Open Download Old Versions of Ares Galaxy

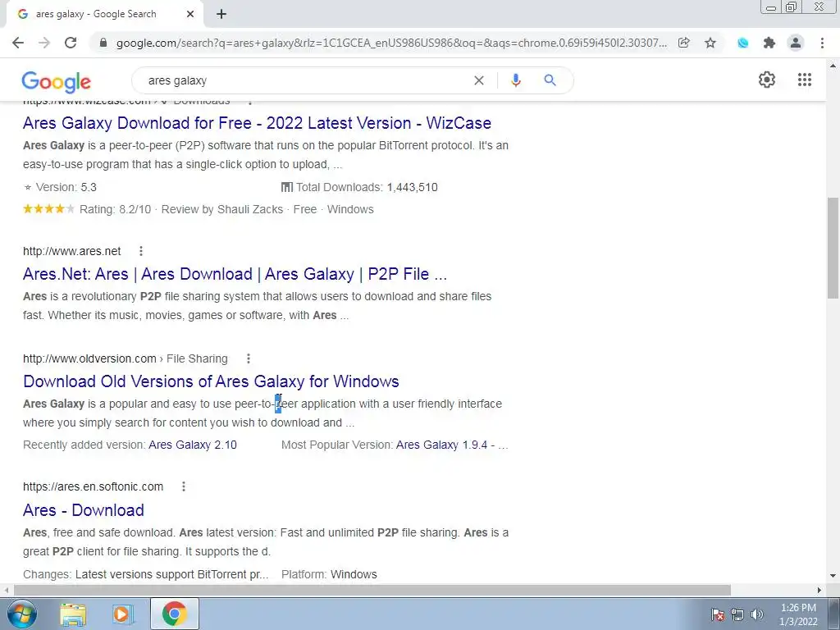pyautogui.click(x=211, y=381)
